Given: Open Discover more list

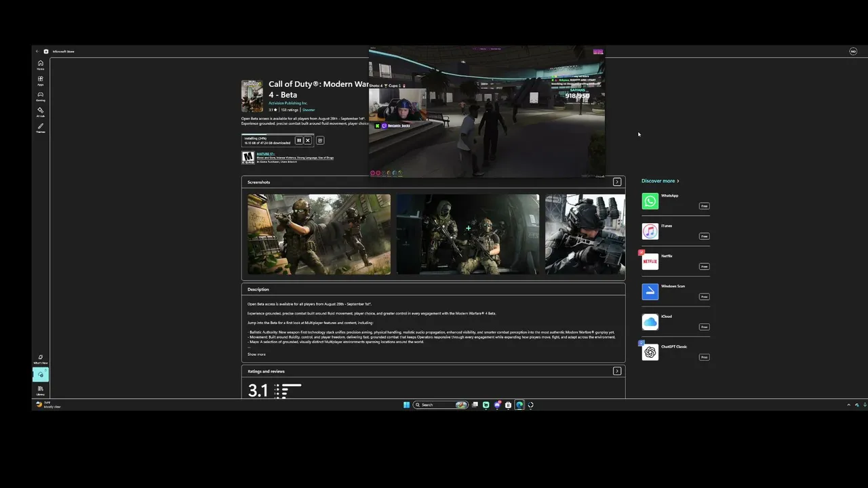Looking at the screenshot, I should tap(660, 181).
